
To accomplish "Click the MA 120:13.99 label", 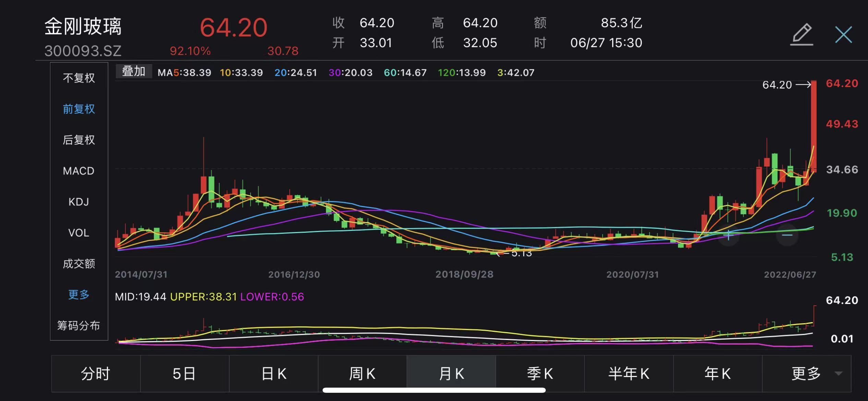I will click(x=462, y=73).
